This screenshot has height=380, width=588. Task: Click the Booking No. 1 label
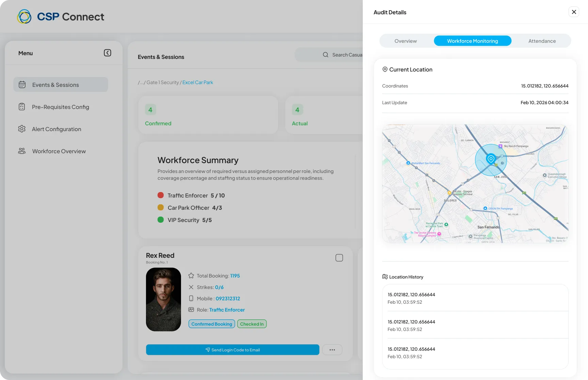[x=157, y=262]
